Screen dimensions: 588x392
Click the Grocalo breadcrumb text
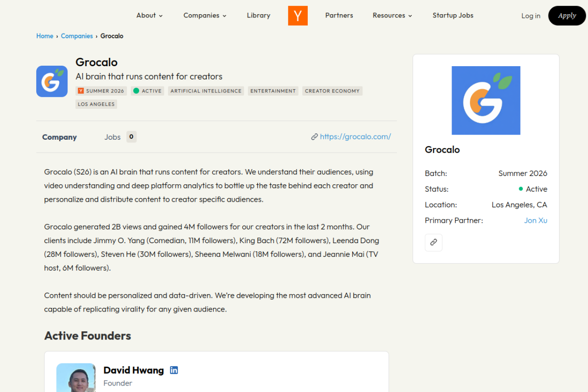coord(112,36)
